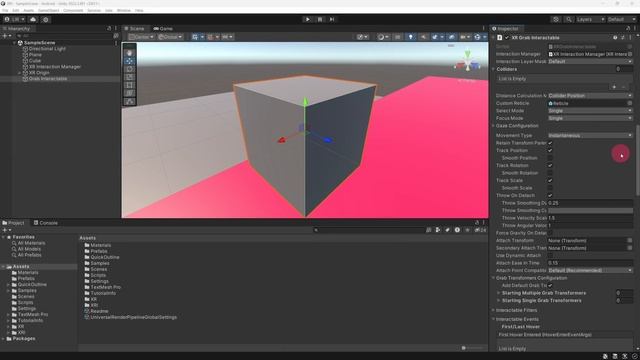Select Grab Interactable in Hierarchy
Screen dimensions: 640x360
pos(48,79)
